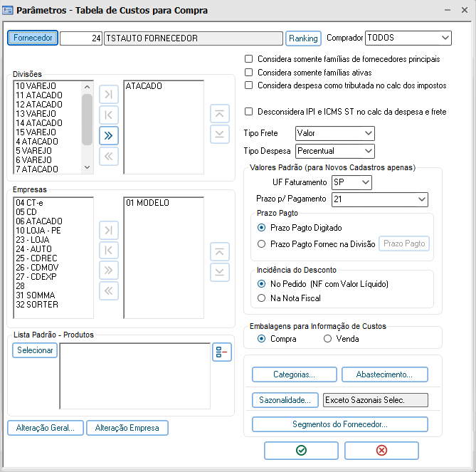Select 15 VAREJO in Divisões list

[x=36, y=132]
